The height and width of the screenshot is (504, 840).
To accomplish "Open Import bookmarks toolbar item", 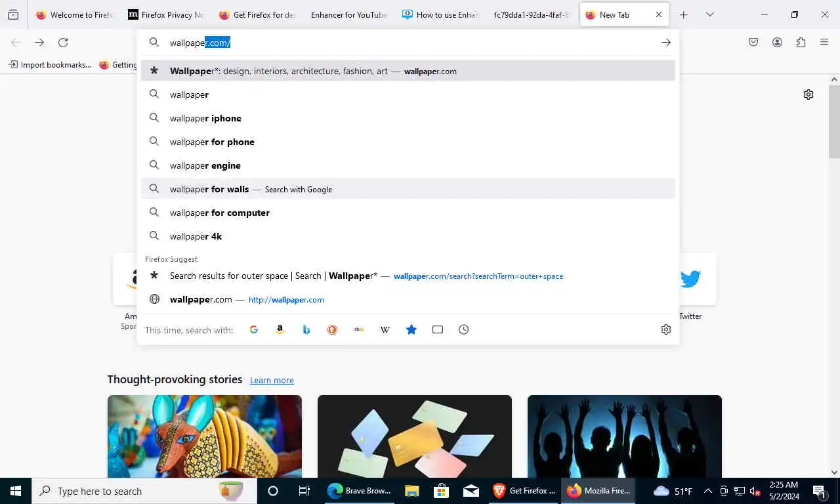I will click(50, 64).
